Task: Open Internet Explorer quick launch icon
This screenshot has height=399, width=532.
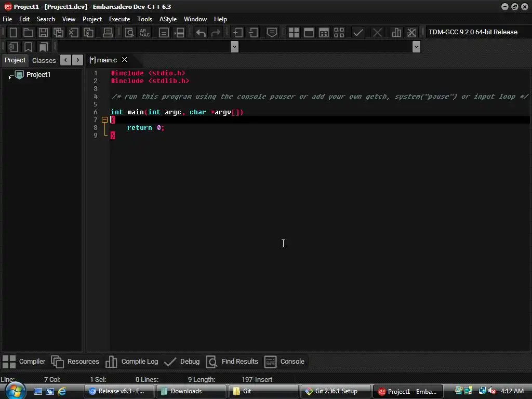Action: click(x=62, y=391)
